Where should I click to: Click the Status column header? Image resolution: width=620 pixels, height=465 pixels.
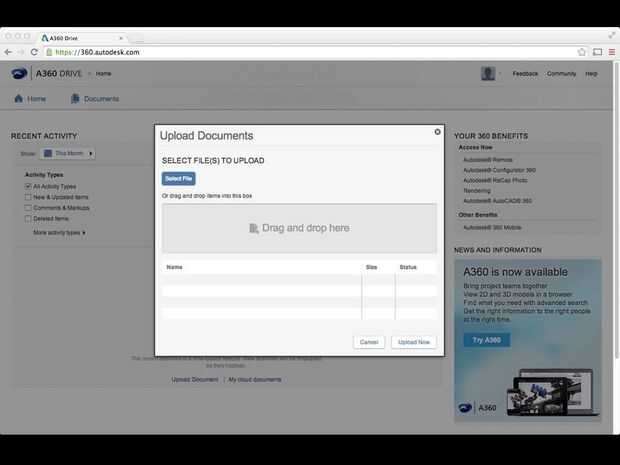click(408, 267)
